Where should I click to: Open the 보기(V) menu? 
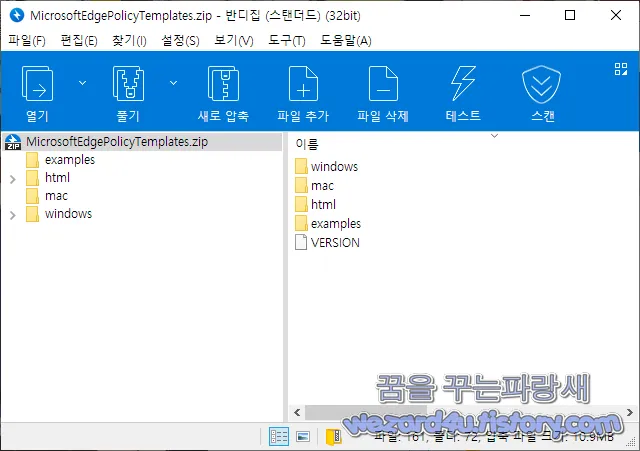click(233, 40)
